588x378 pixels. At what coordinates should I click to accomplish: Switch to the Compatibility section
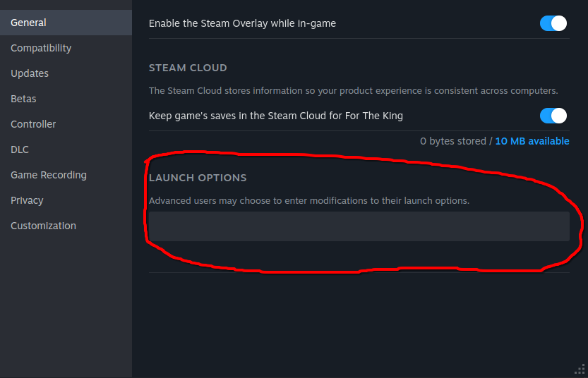pyautogui.click(x=41, y=48)
